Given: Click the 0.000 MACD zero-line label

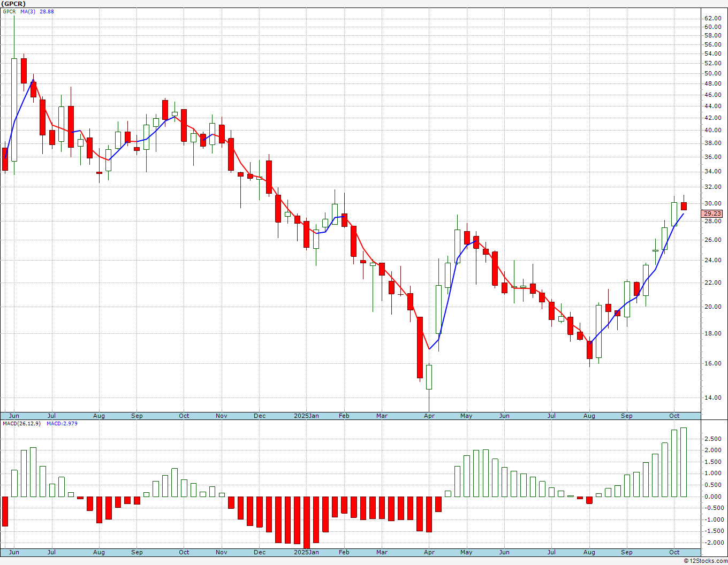Looking at the screenshot, I should 712,497.
